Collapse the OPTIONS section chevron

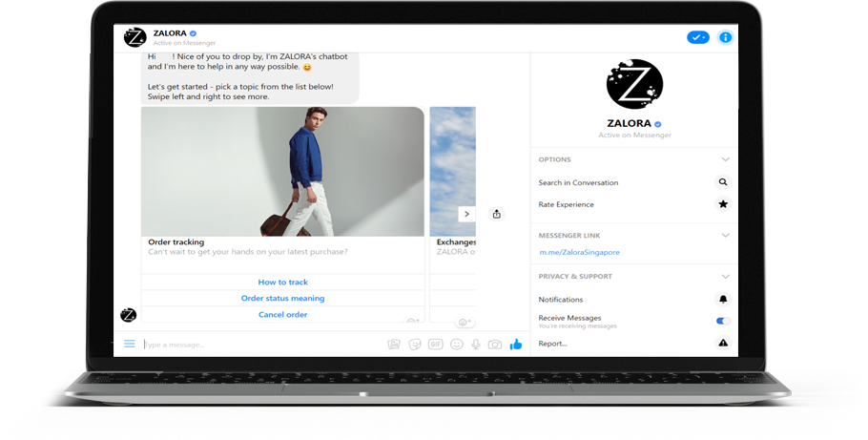(725, 159)
